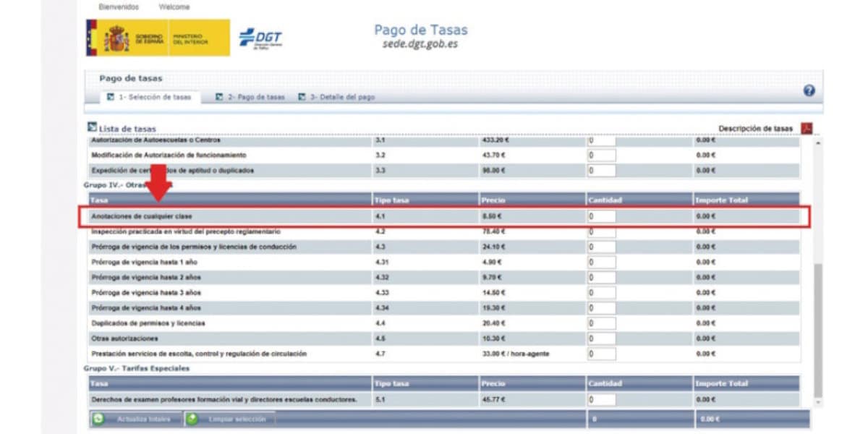Viewport: 868px width, 434px height.
Task: Click the green Actualiza totales icon
Action: click(98, 419)
